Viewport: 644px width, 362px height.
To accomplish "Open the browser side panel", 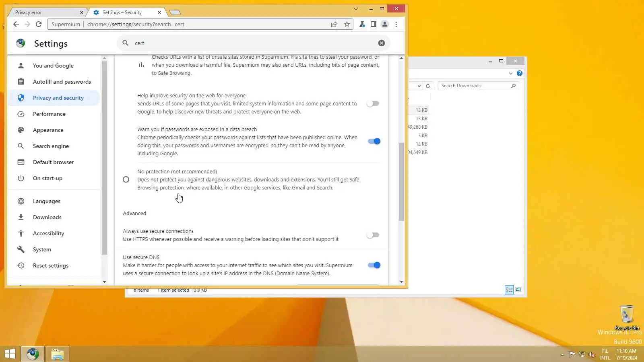I will [x=374, y=24].
